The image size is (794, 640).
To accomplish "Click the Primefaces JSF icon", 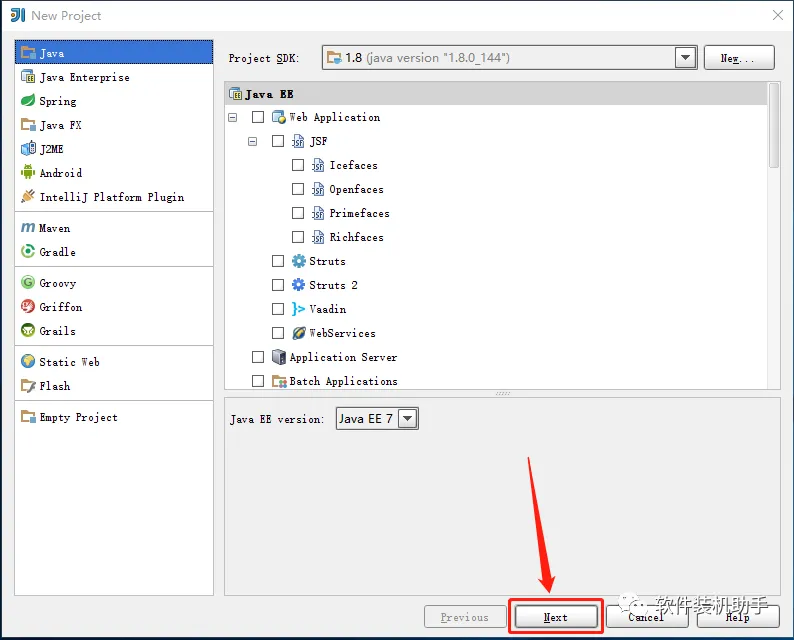I will pos(318,213).
